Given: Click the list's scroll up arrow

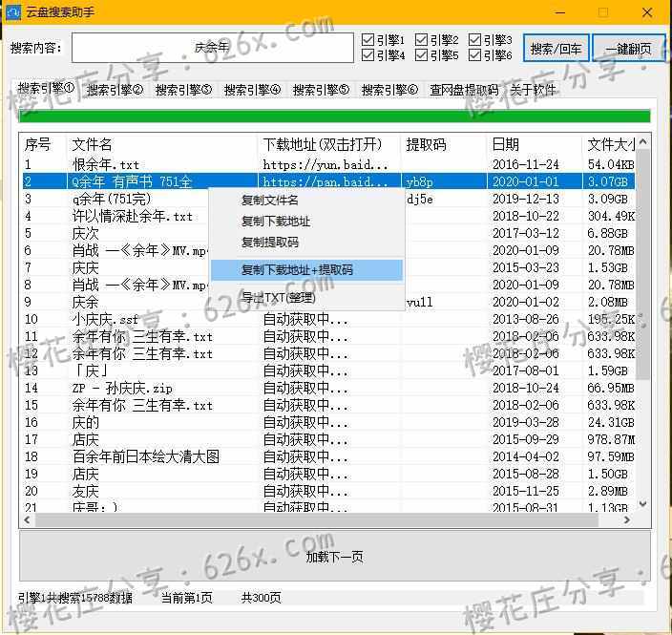Looking at the screenshot, I should (x=642, y=142).
